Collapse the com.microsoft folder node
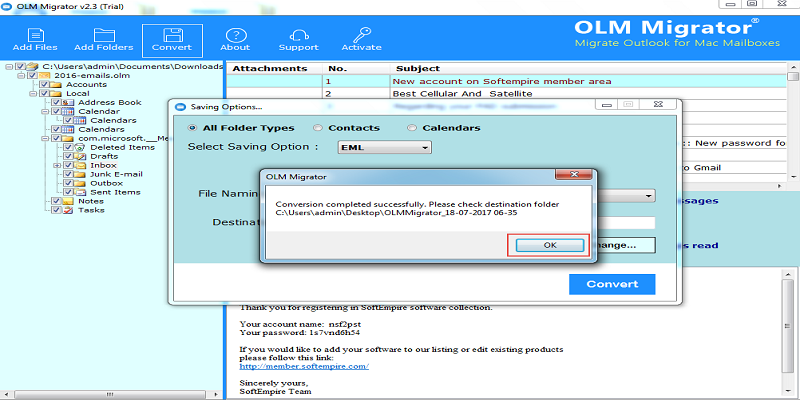The height and width of the screenshot is (400, 800). pyautogui.click(x=45, y=138)
